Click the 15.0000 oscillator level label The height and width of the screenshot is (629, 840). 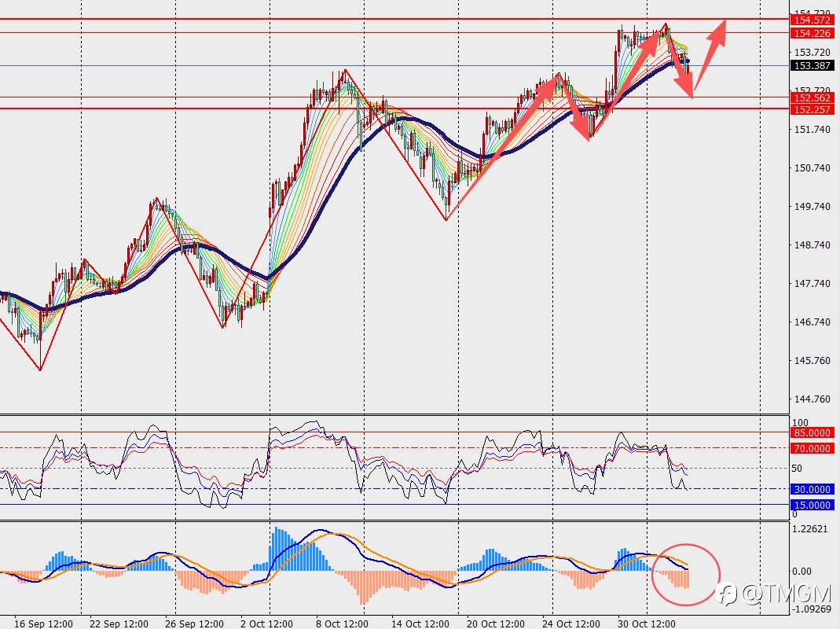coord(812,505)
